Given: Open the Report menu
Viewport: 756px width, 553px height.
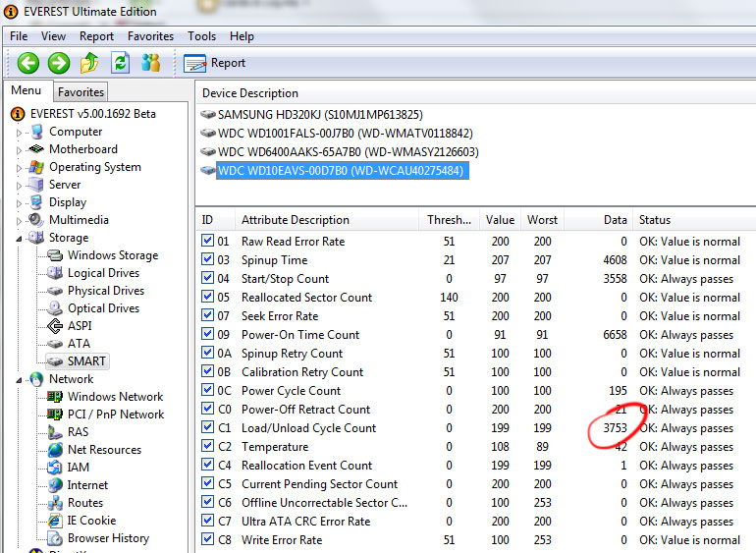Looking at the screenshot, I should point(96,36).
